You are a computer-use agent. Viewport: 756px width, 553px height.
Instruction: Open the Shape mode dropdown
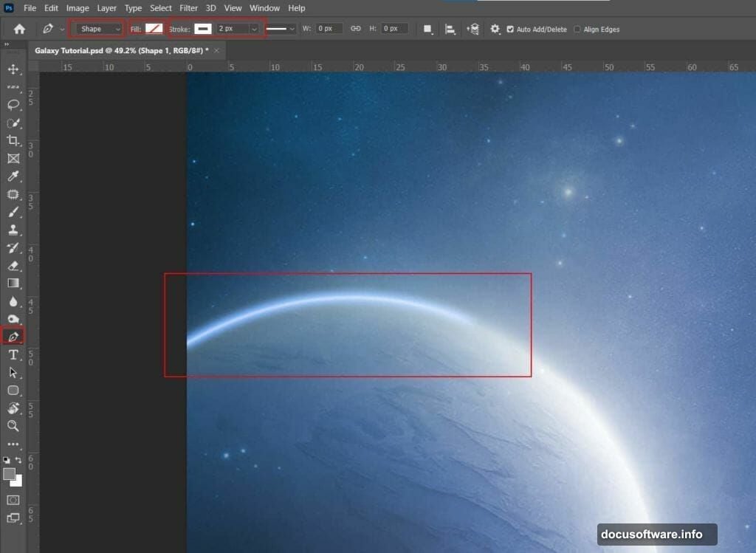pyautogui.click(x=97, y=29)
